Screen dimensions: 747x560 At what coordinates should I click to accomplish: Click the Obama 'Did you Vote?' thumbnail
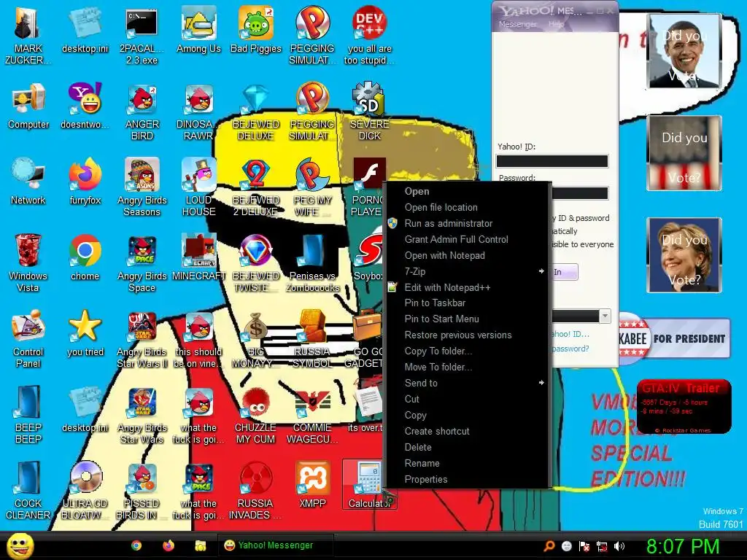click(x=684, y=51)
